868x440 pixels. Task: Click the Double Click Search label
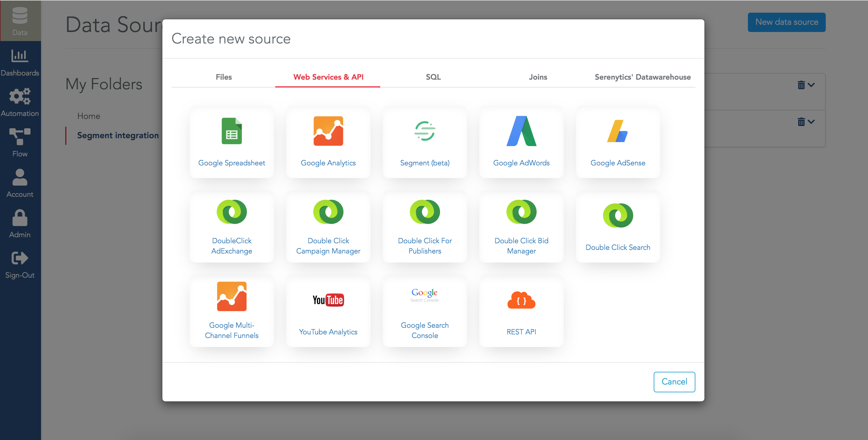pos(617,247)
